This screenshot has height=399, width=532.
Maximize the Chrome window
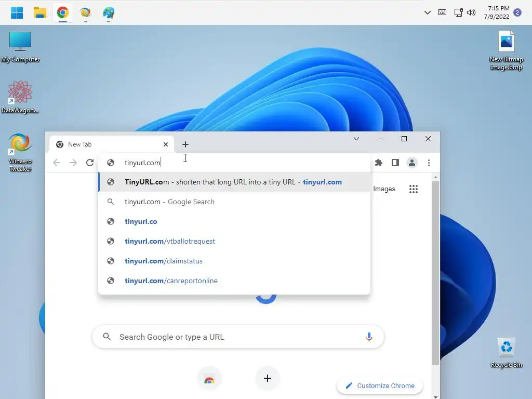(x=404, y=139)
